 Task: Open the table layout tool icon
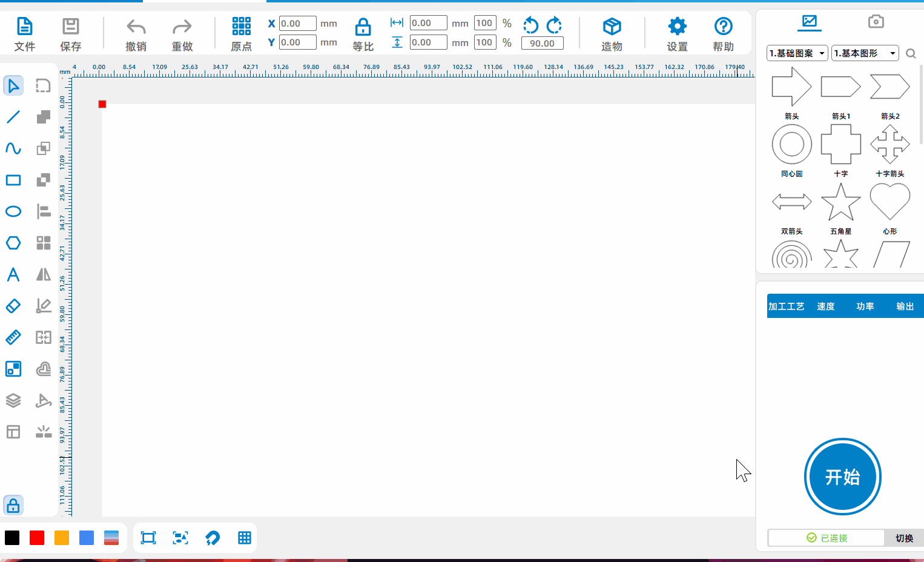[x=13, y=432]
